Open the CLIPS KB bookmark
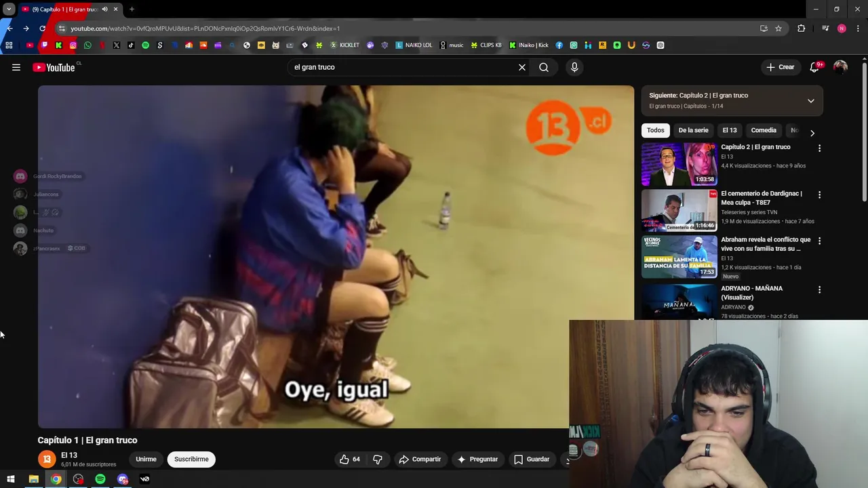The width and height of the screenshot is (868, 488). pyautogui.click(x=486, y=45)
